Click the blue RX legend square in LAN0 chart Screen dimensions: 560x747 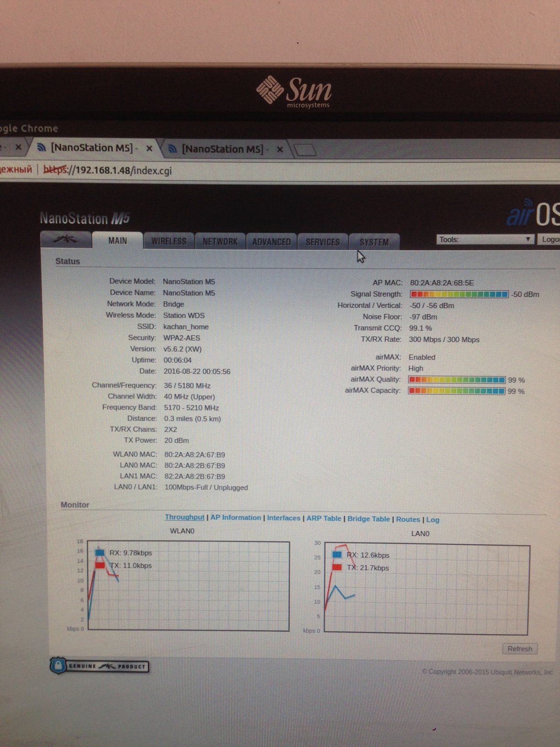coord(337,555)
